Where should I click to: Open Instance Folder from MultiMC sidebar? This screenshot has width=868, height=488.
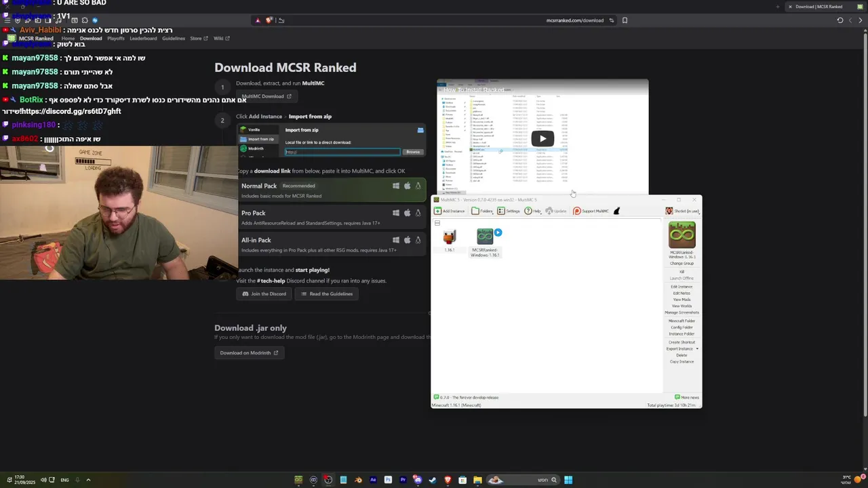682,333
